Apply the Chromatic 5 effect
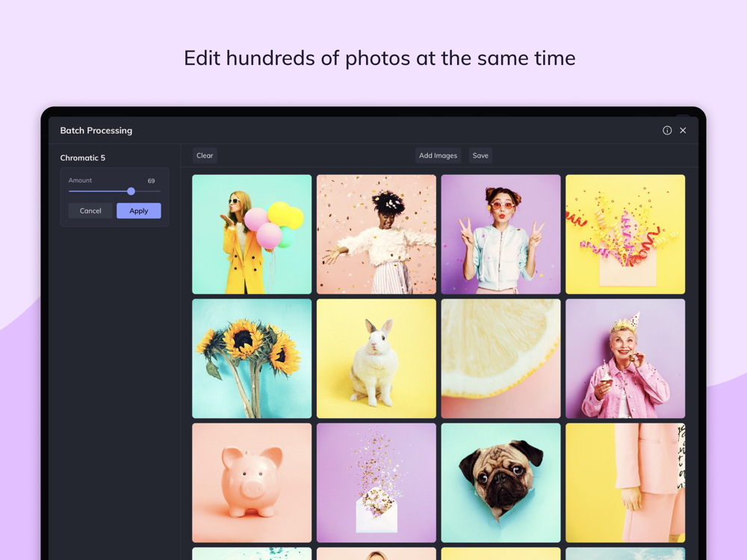The height and width of the screenshot is (560, 747). (139, 211)
